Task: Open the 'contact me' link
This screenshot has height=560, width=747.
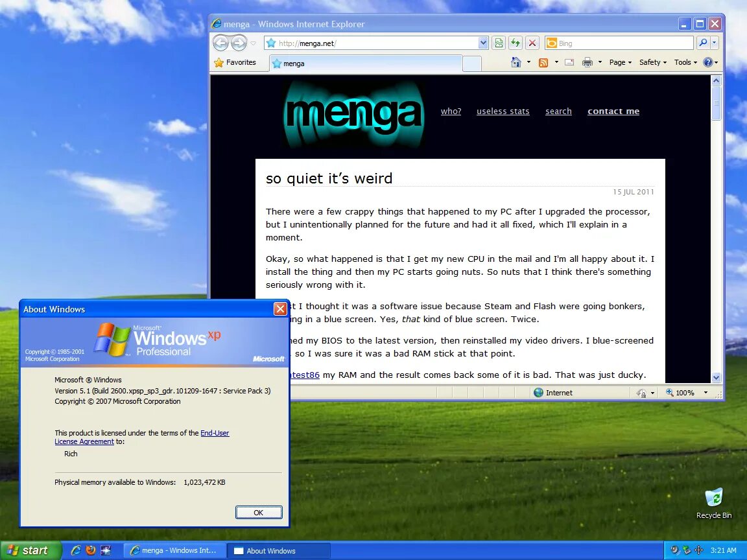Action: pos(613,111)
